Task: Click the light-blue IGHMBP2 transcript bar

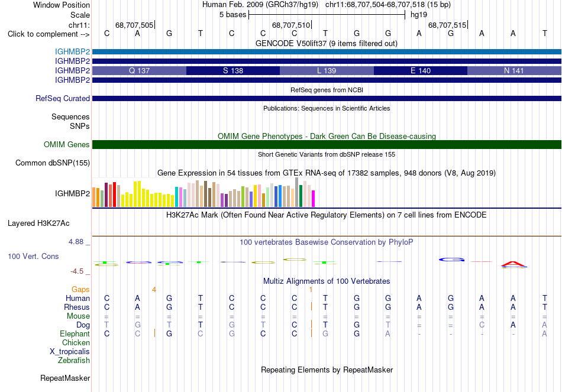Action: pyautogui.click(x=327, y=51)
